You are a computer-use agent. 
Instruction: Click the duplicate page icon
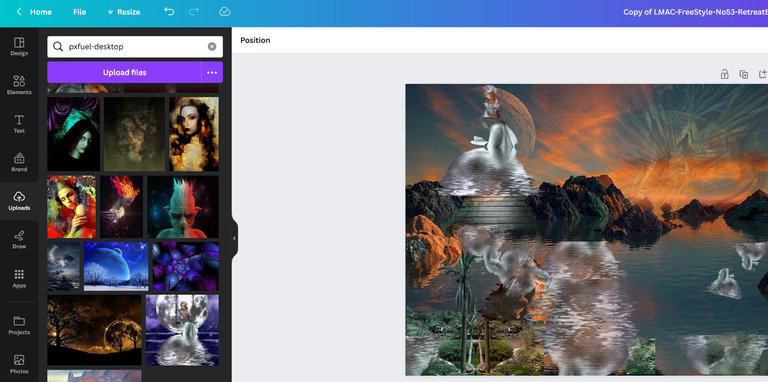point(744,74)
